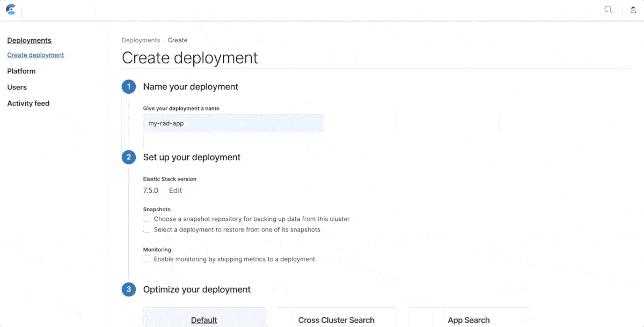
Task: Enable monitoring by shipping metrics checkbox
Action: [147, 259]
